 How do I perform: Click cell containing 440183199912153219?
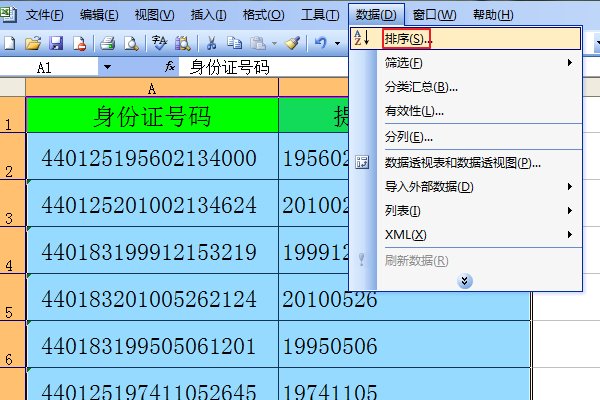coord(152,251)
